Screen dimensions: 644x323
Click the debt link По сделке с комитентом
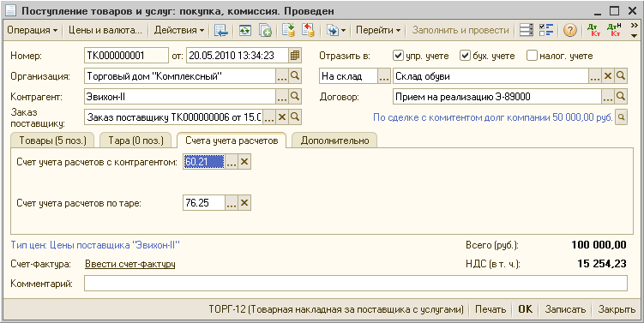493,117
